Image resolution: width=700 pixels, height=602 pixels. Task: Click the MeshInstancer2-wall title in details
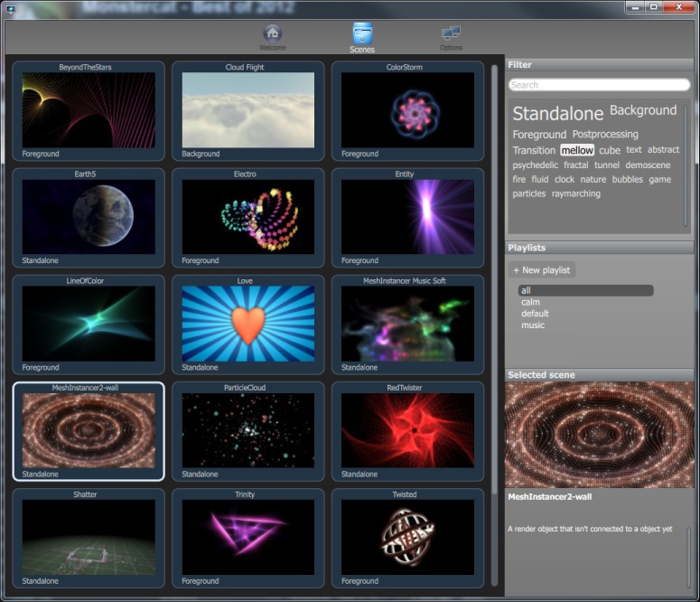tap(549, 496)
